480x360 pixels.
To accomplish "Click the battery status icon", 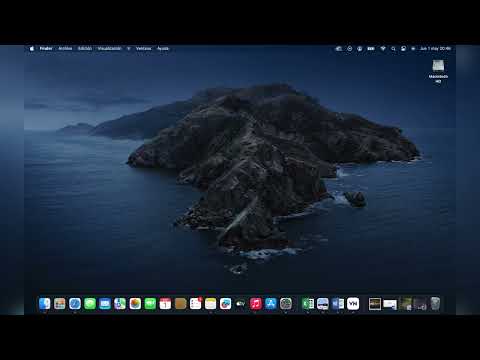I will click(371, 49).
